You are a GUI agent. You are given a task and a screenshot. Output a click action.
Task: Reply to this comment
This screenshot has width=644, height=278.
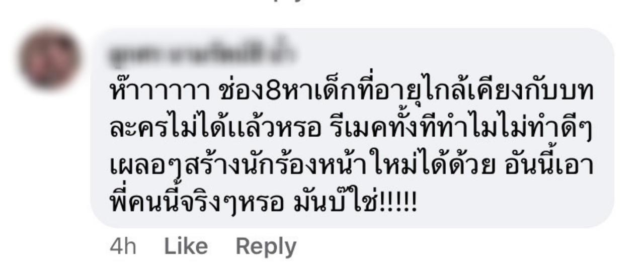[266, 246]
